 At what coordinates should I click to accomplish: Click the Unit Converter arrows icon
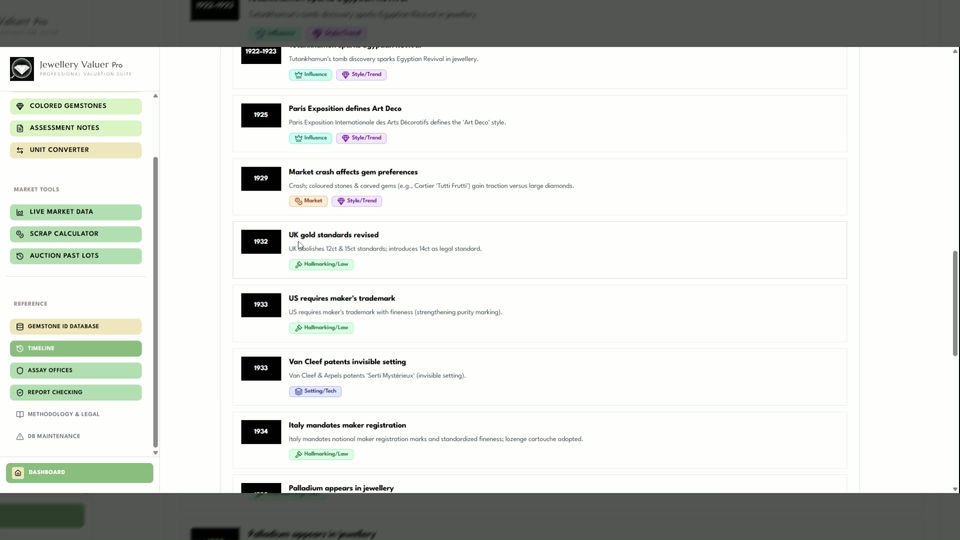(20, 150)
